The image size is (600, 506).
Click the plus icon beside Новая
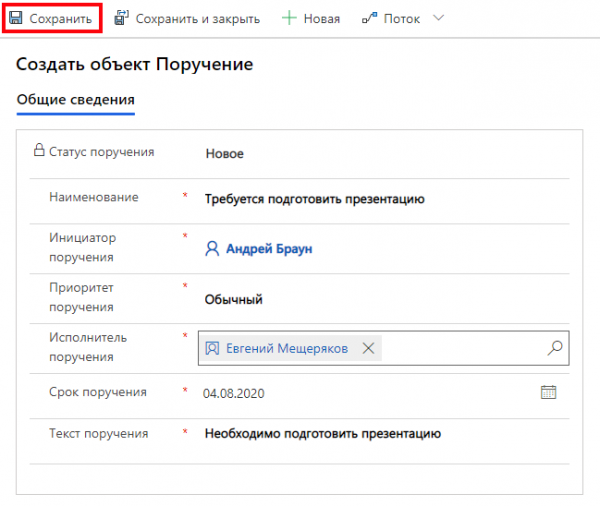289,19
